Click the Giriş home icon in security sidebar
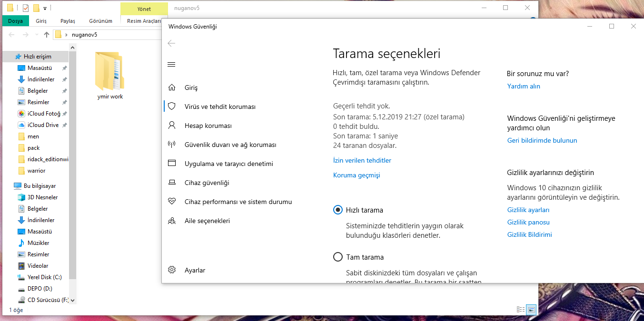644x321 pixels. point(172,88)
